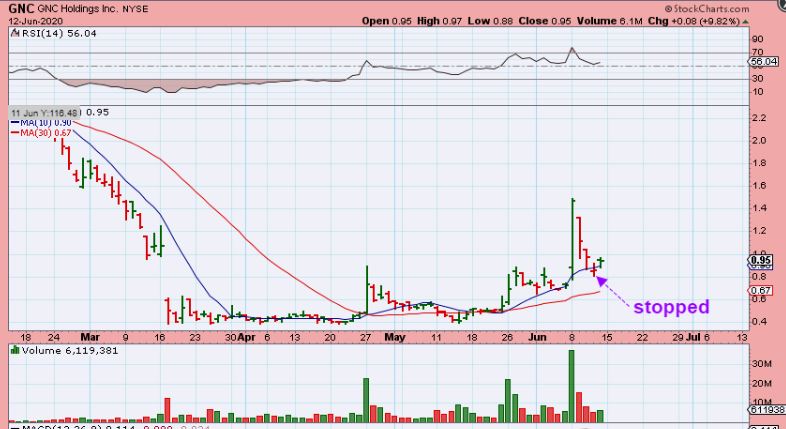786x429 pixels.
Task: Click the 20M volume axis label
Action: point(761,383)
